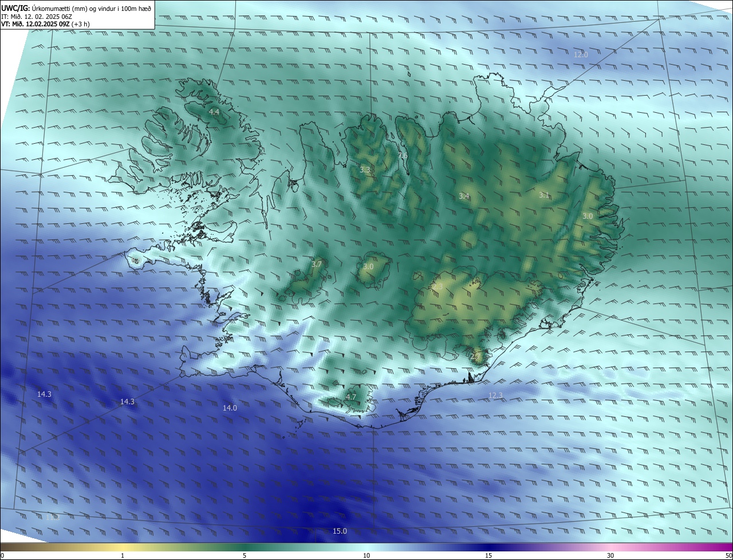Click the color scale at tick 5
The height and width of the screenshot is (560, 733).
coord(245,555)
